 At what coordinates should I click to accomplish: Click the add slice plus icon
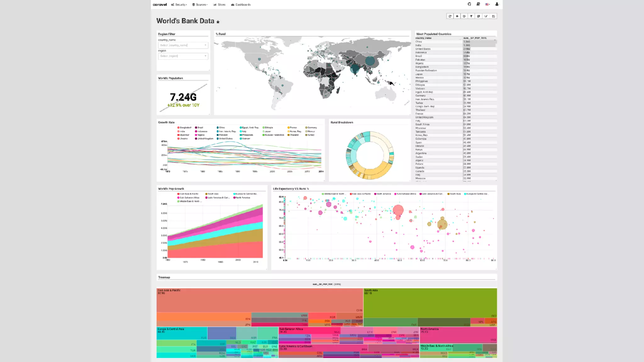click(457, 16)
